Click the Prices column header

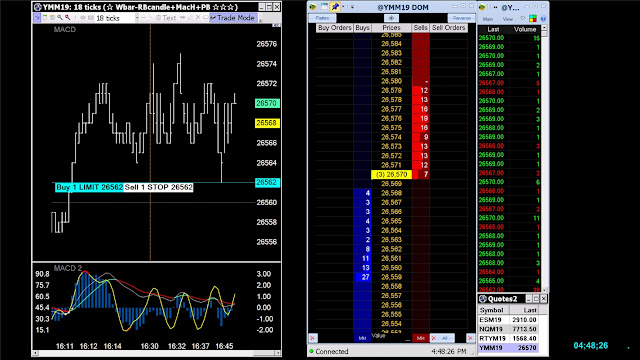(391, 28)
